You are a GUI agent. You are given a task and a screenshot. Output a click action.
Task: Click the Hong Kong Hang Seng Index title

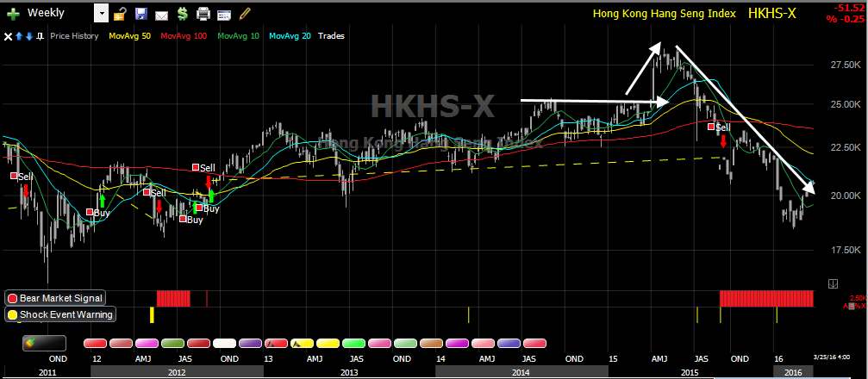(665, 14)
